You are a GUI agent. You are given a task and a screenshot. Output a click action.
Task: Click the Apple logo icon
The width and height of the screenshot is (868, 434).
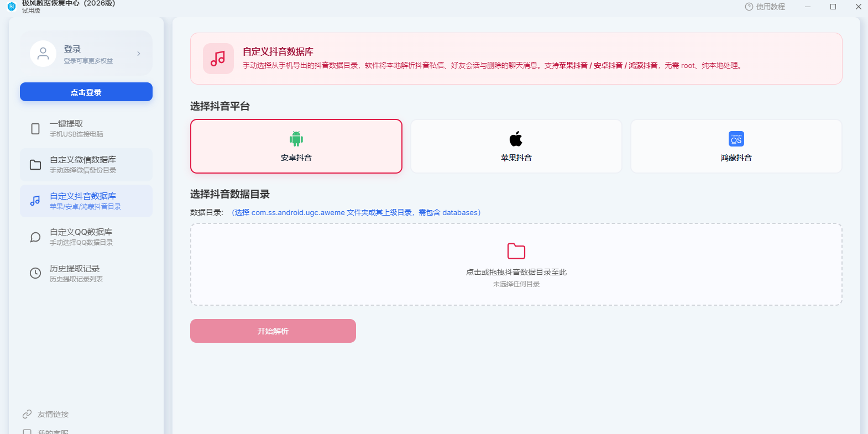[516, 139]
